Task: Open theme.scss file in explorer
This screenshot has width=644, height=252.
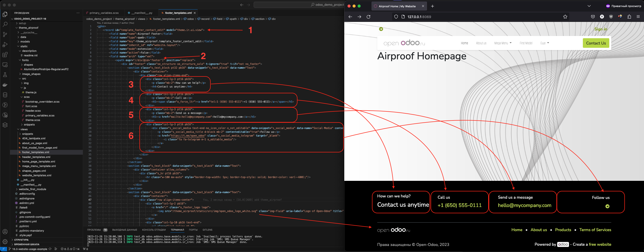Action: point(33,120)
